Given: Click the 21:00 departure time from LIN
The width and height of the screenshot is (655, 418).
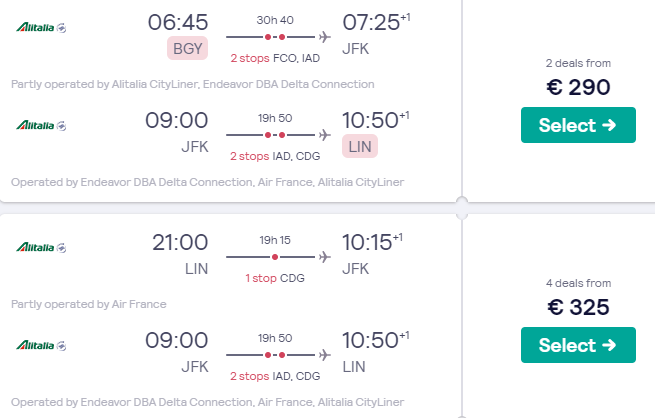Looking at the screenshot, I should coord(180,243).
